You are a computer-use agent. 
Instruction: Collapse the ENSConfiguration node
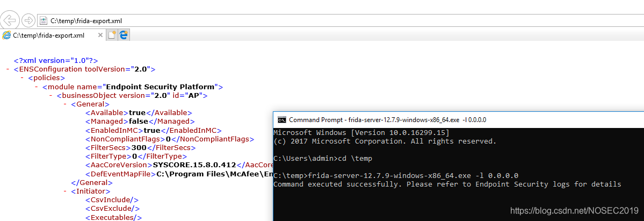(8, 69)
